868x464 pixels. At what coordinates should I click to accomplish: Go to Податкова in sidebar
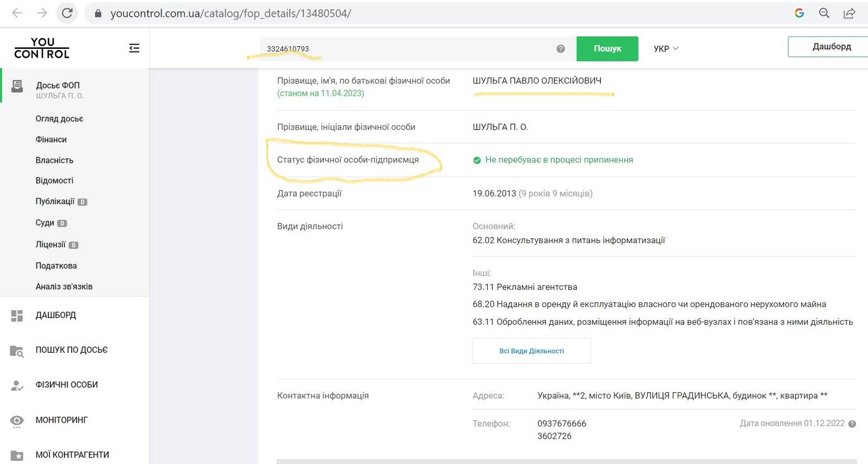pyautogui.click(x=56, y=266)
